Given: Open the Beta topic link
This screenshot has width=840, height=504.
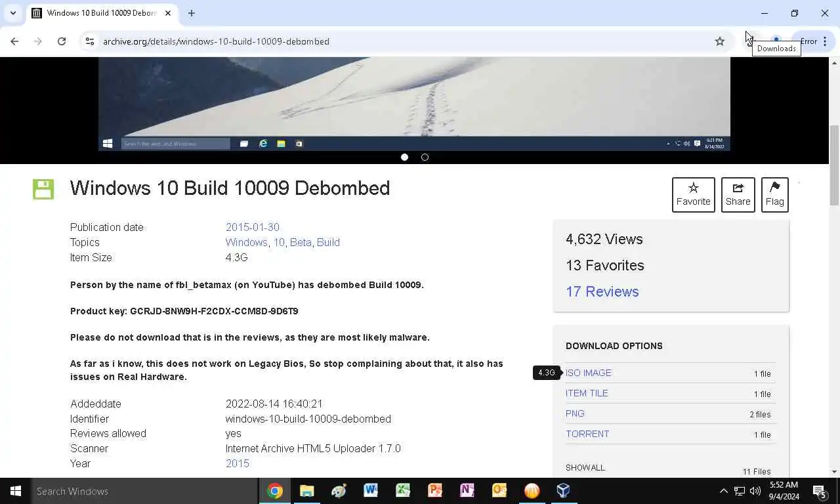Looking at the screenshot, I should 301,242.
